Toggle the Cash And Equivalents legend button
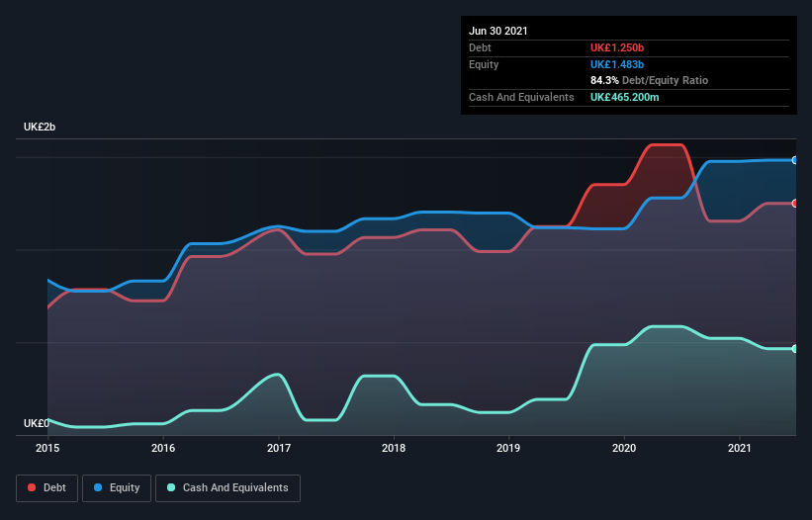This screenshot has width=812, height=520. (x=227, y=488)
